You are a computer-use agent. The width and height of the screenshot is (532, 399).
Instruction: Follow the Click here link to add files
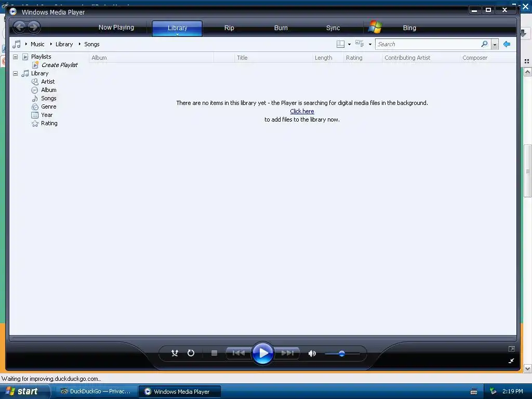pos(302,111)
